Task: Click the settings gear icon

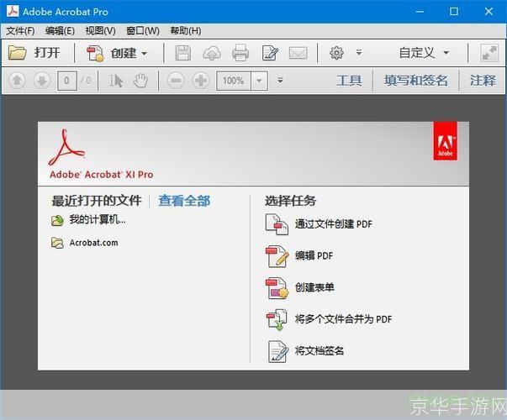Action: tap(336, 53)
